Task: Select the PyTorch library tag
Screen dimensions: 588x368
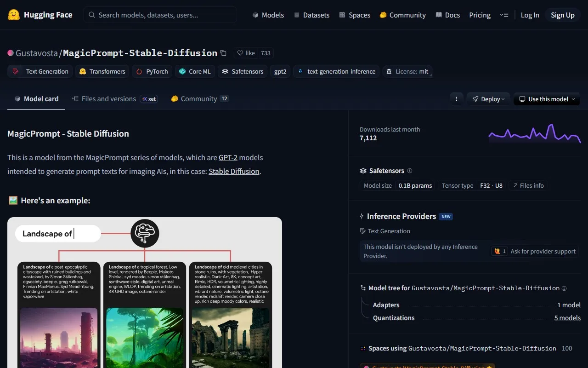Action: [152, 71]
